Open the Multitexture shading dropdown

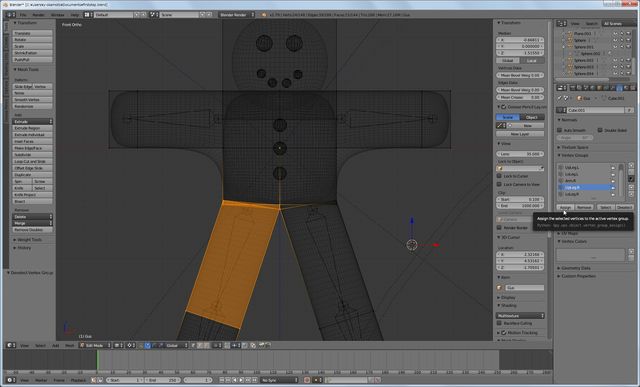pyautogui.click(x=520, y=316)
